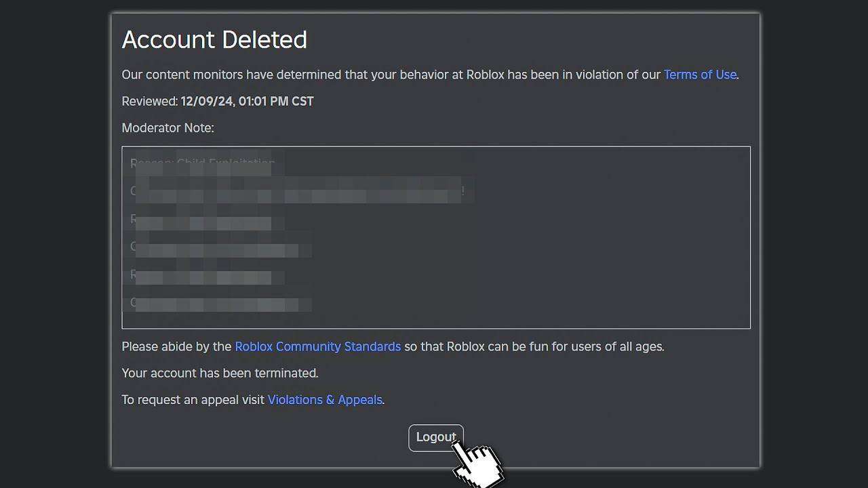Click 'fun for users of all ages' text
Viewport: 868px width, 488px height.
(x=597, y=346)
